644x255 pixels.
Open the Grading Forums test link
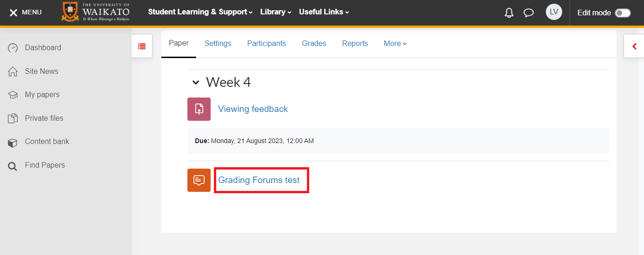click(259, 180)
